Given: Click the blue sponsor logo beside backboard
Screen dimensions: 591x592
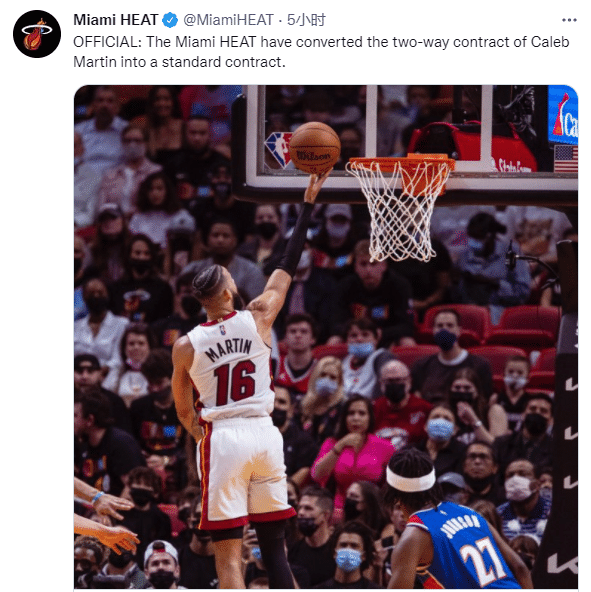Looking at the screenshot, I should pyautogui.click(x=563, y=115).
